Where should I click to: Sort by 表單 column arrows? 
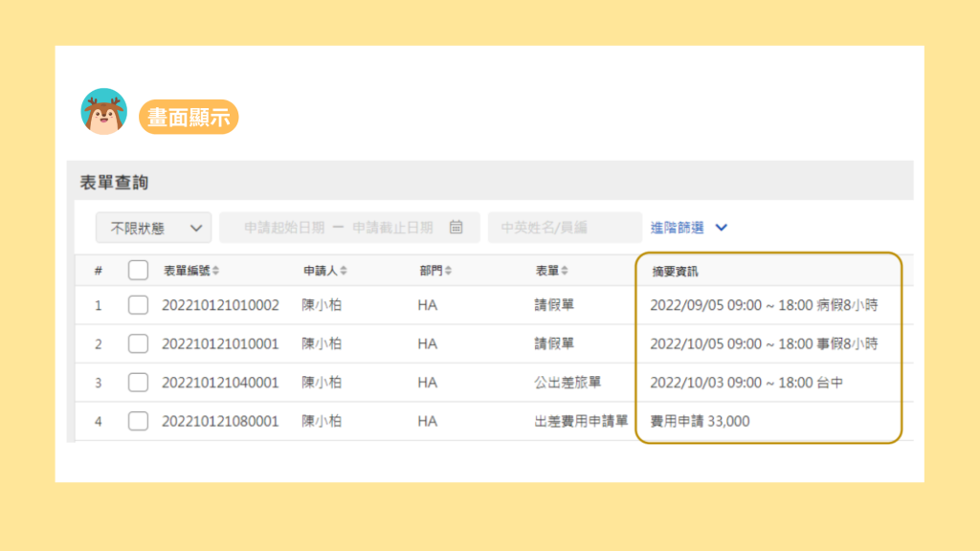(565, 272)
